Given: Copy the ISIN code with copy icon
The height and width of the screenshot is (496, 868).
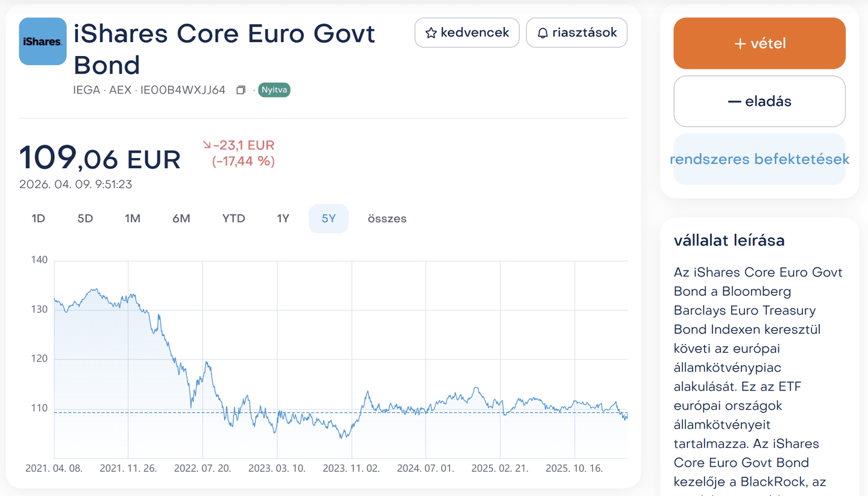Looking at the screenshot, I should click(x=241, y=90).
